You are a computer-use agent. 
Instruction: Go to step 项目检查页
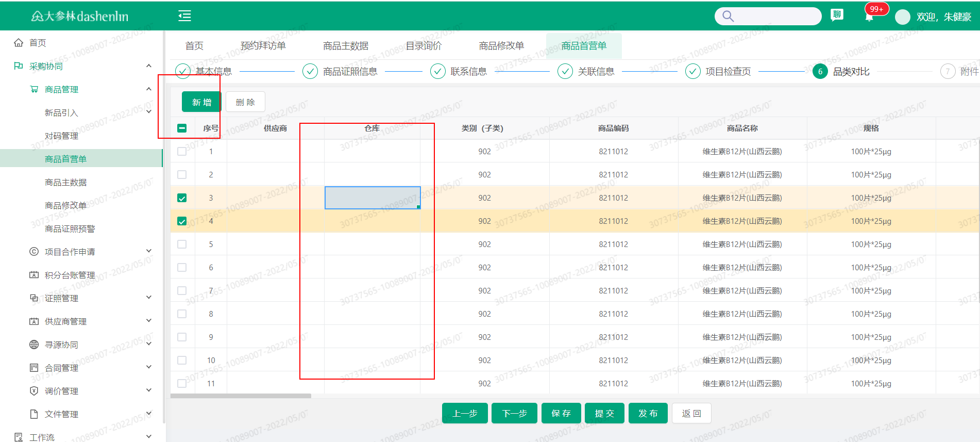pyautogui.click(x=718, y=71)
